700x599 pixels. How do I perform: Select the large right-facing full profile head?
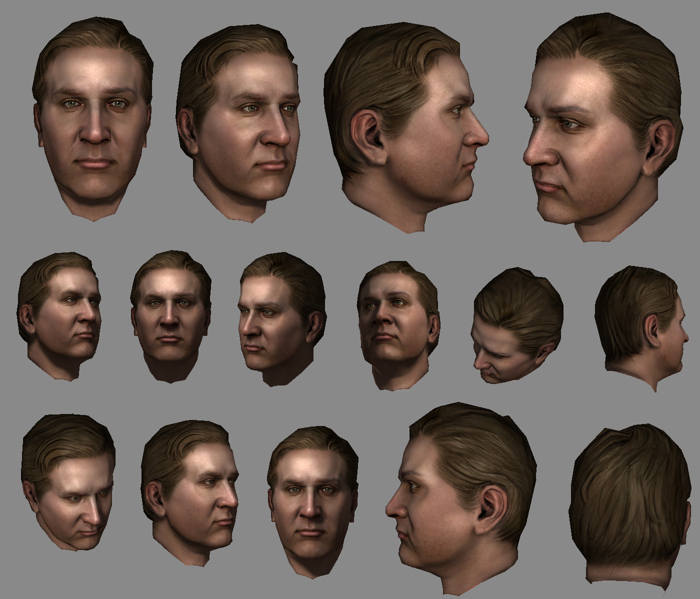click(x=406, y=128)
